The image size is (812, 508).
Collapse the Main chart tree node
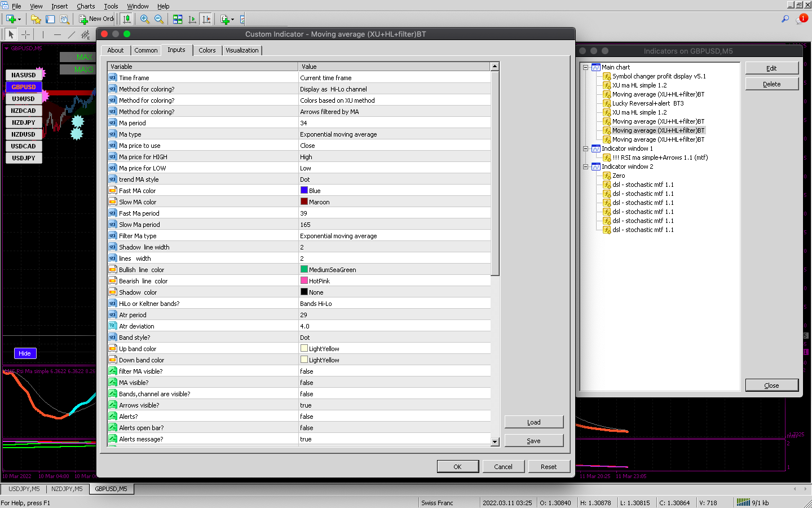[586, 67]
